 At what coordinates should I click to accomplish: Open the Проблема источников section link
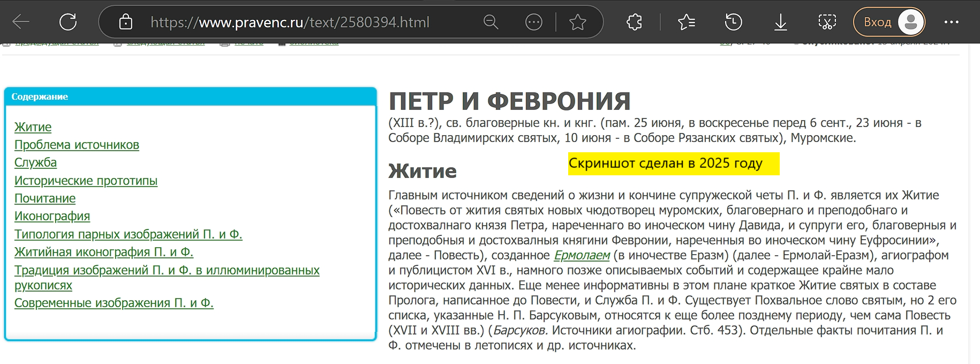(x=77, y=145)
